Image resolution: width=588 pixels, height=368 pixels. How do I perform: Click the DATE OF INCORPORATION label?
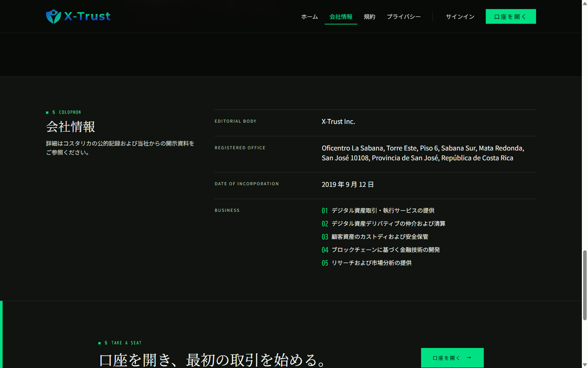pyautogui.click(x=247, y=184)
